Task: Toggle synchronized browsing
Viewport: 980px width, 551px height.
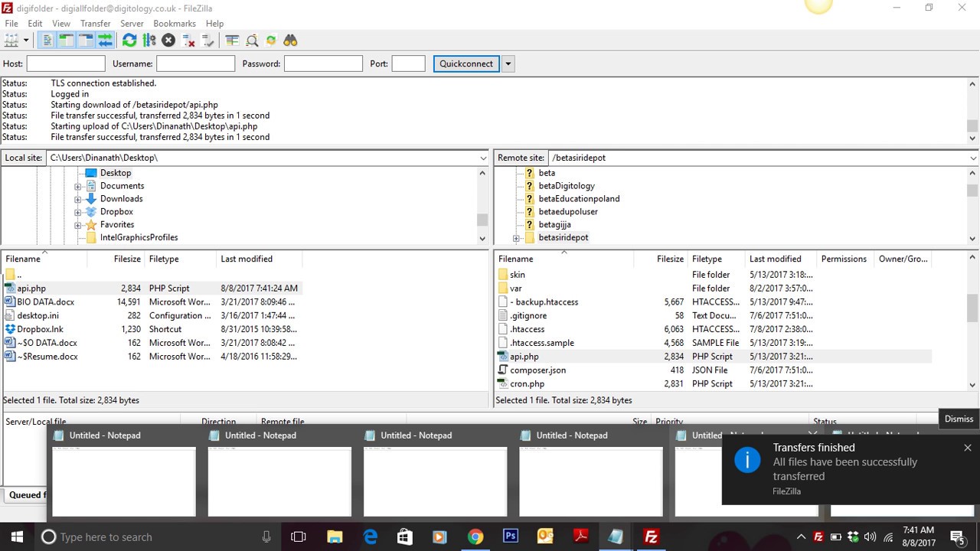Action: point(271,41)
